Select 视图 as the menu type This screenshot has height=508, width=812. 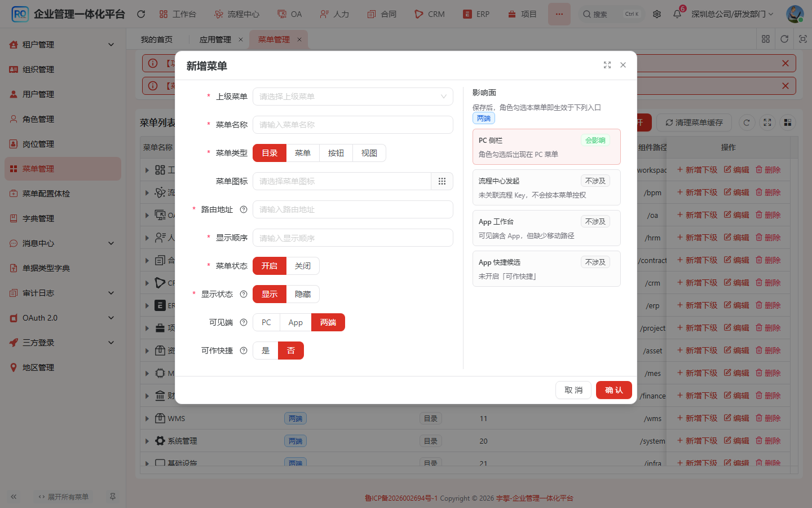pyautogui.click(x=369, y=153)
